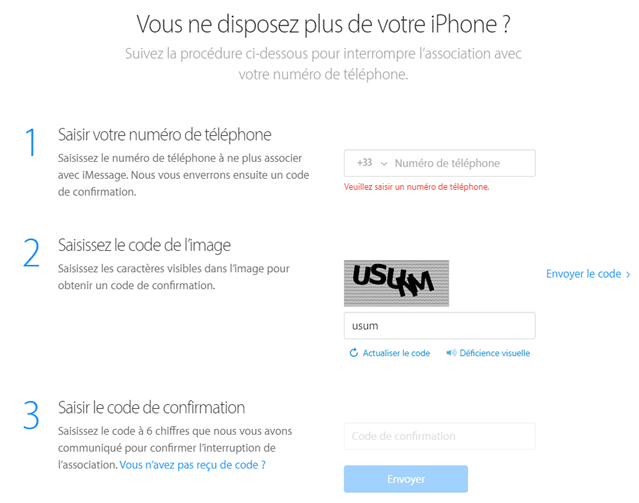This screenshot has width=639, height=503.
Task: Click the Saisir votre numéro de téléphone heading
Action: pyautogui.click(x=165, y=135)
